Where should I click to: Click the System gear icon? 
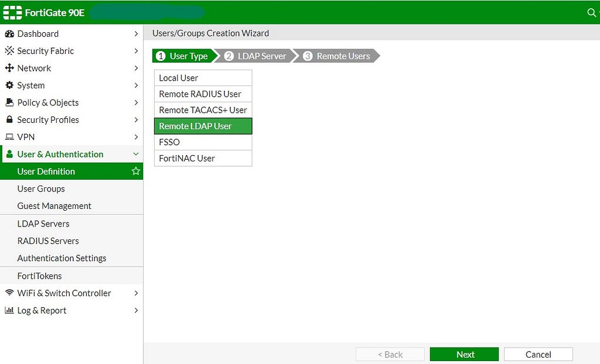(x=9, y=85)
